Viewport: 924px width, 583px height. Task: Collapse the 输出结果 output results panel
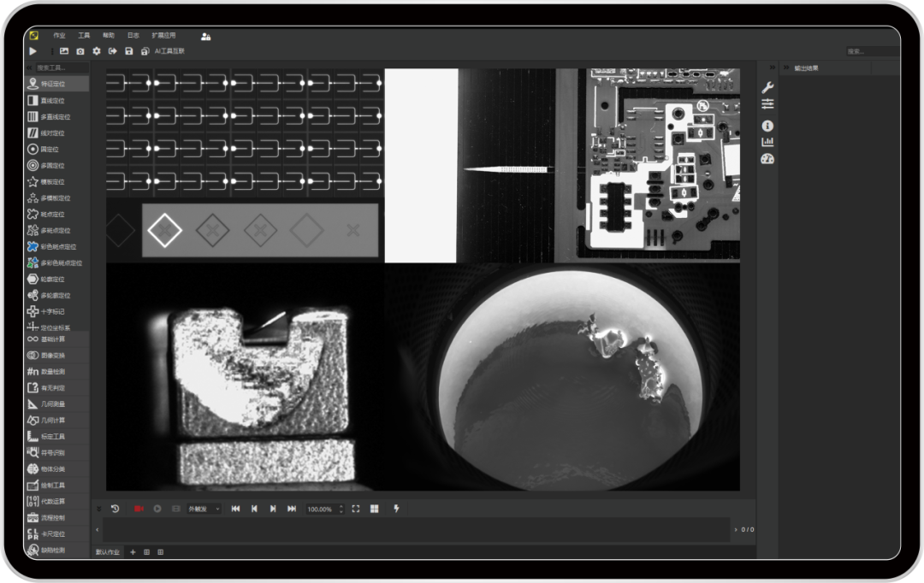[x=786, y=68]
